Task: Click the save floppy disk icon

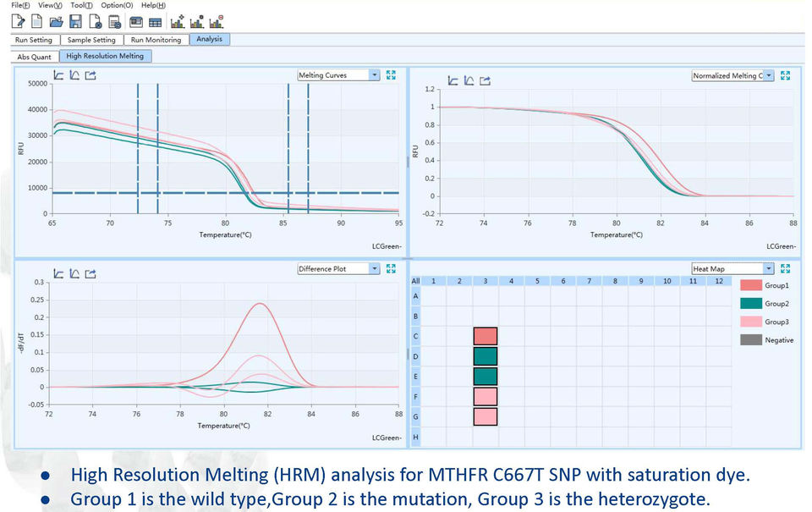Action: coord(75,20)
